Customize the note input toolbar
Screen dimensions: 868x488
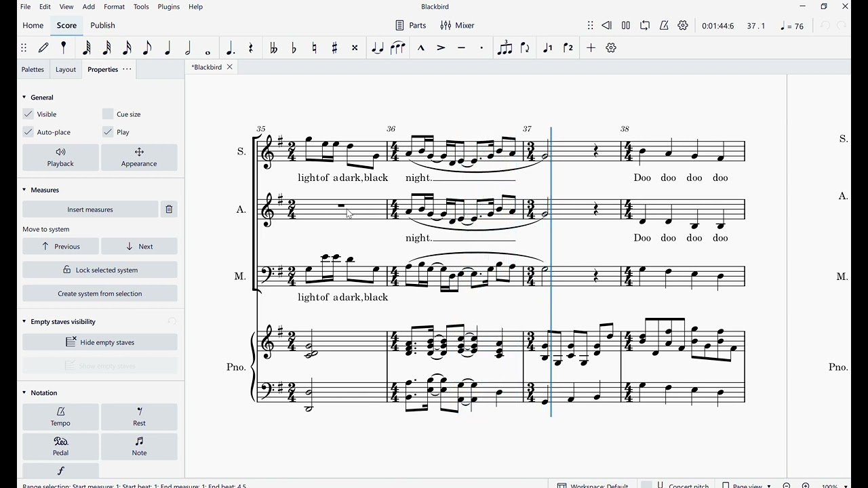tap(611, 48)
